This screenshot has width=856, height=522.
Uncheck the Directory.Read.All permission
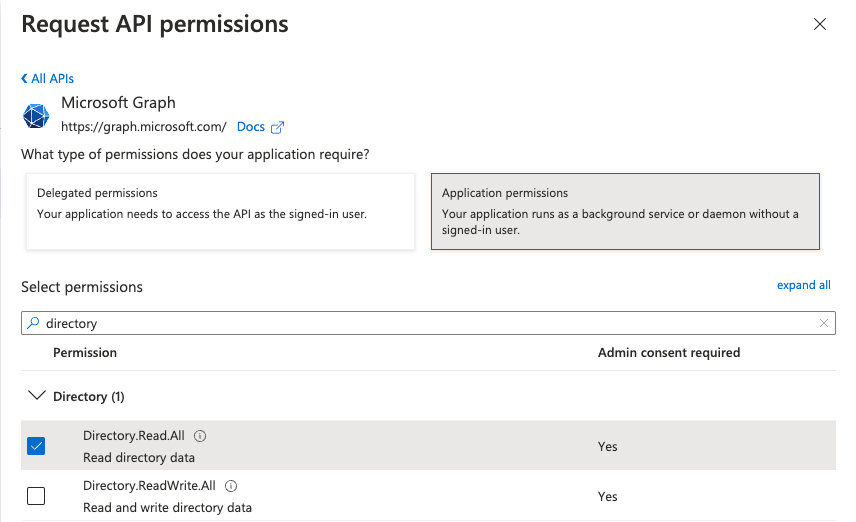(36, 446)
